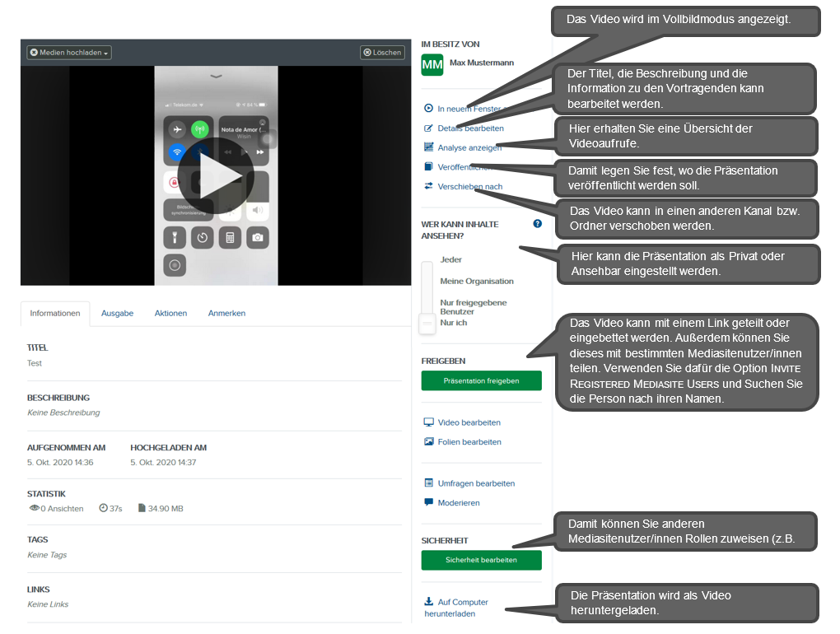840x634 pixels.
Task: Click the Folien bearbeiten image icon
Action: pyautogui.click(x=428, y=442)
